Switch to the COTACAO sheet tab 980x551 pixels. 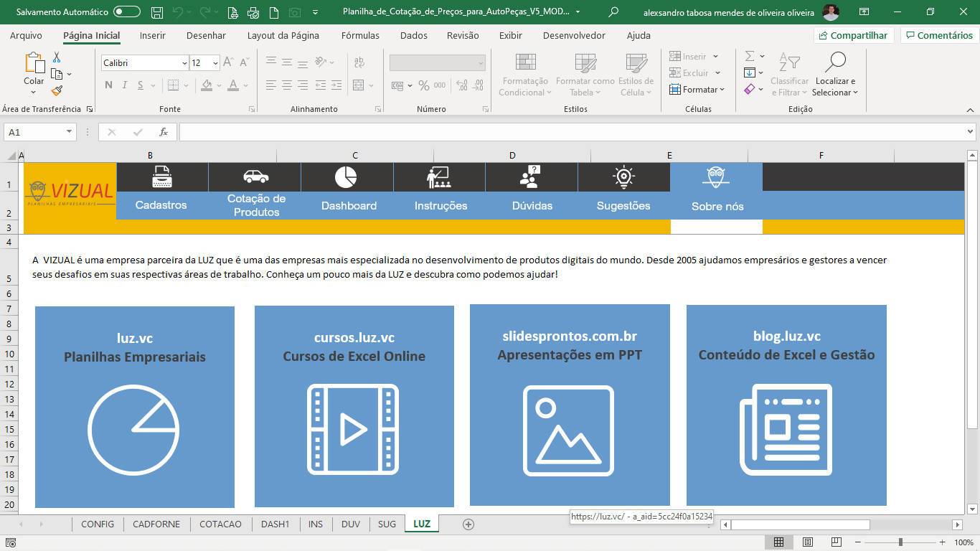[x=220, y=524]
